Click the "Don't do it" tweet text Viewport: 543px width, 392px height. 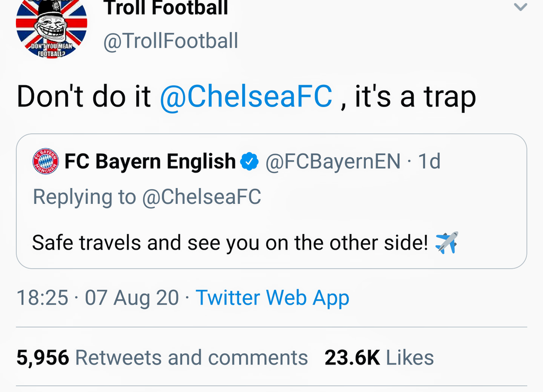(x=84, y=96)
